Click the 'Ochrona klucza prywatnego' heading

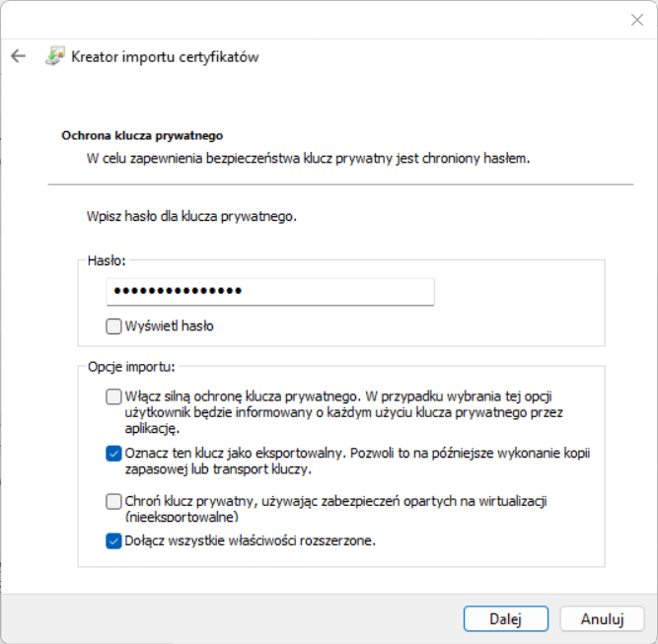143,135
